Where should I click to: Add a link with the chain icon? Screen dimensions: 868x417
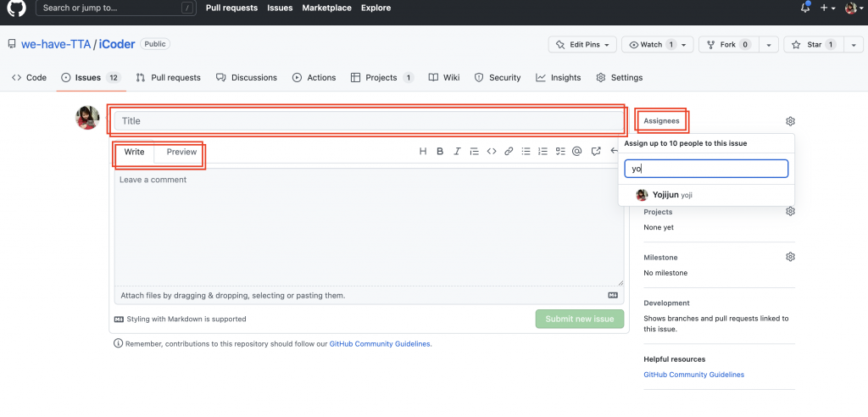coord(509,151)
